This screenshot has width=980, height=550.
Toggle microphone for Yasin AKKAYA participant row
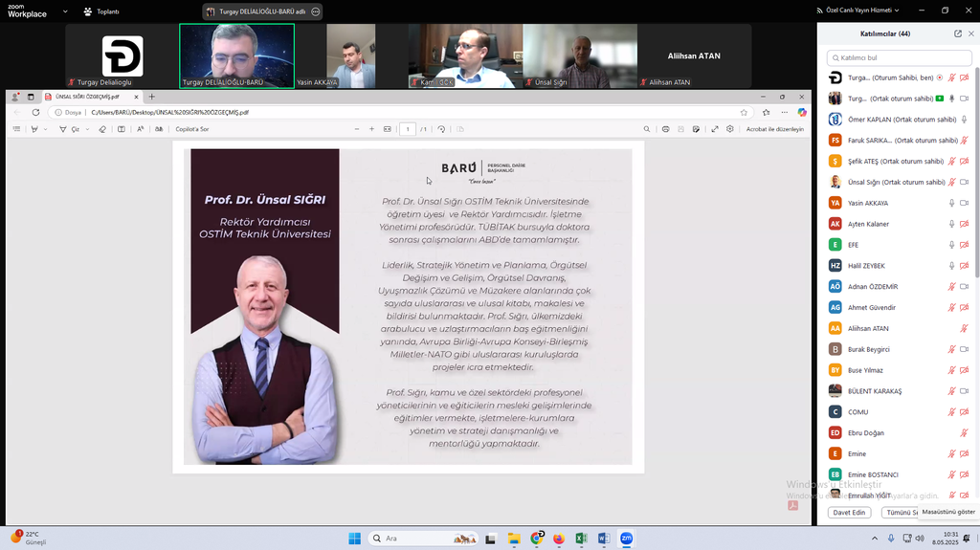point(952,203)
